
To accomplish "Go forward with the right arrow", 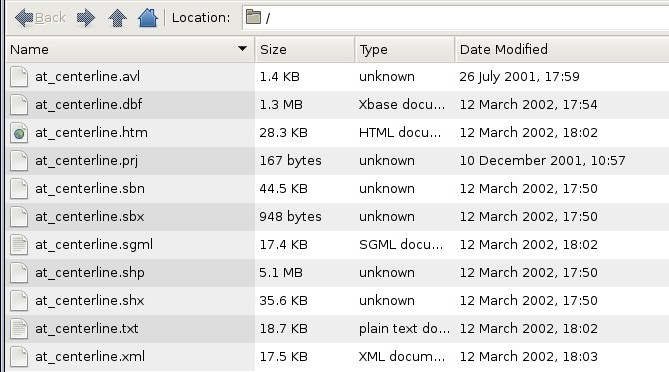I will click(x=86, y=18).
